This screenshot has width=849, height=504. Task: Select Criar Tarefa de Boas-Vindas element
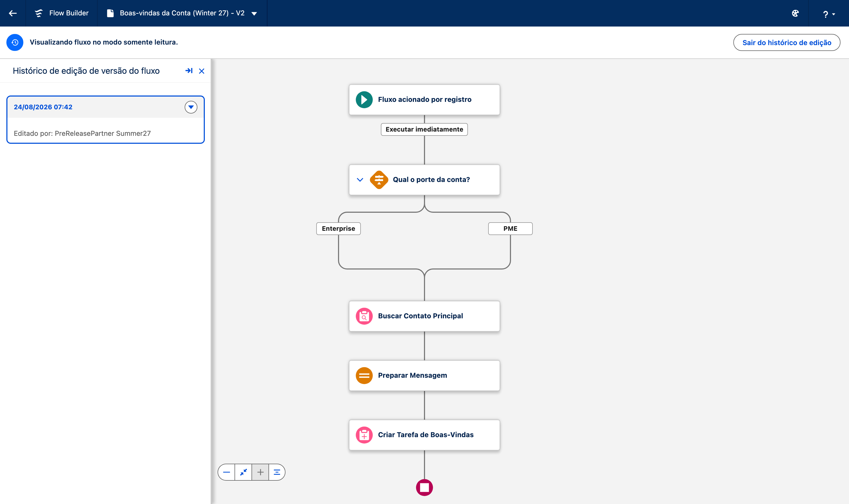[424, 435]
